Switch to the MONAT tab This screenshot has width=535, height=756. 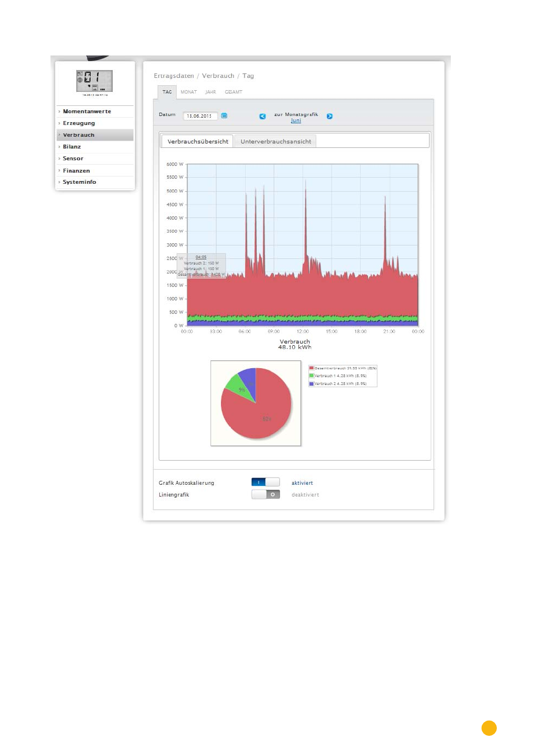(x=188, y=92)
